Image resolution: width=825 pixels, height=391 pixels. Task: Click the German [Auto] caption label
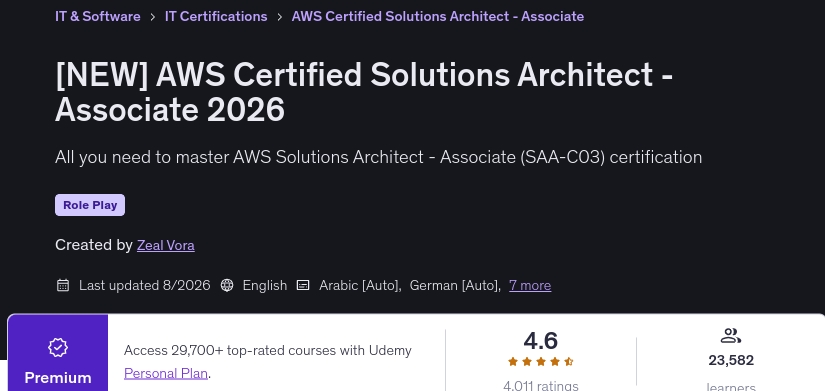(455, 285)
